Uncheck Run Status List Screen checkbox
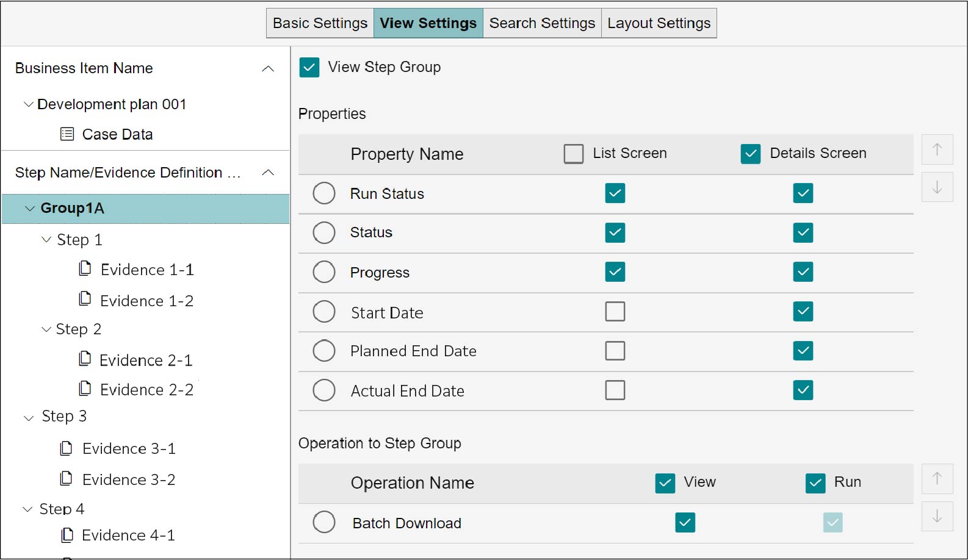968x560 pixels. point(615,193)
